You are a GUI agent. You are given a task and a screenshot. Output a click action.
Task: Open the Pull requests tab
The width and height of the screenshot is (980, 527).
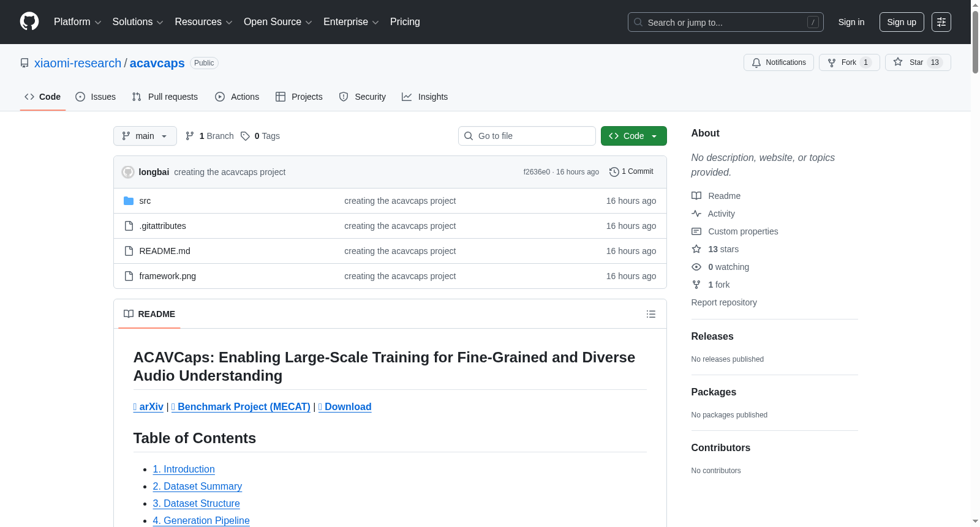tap(165, 97)
